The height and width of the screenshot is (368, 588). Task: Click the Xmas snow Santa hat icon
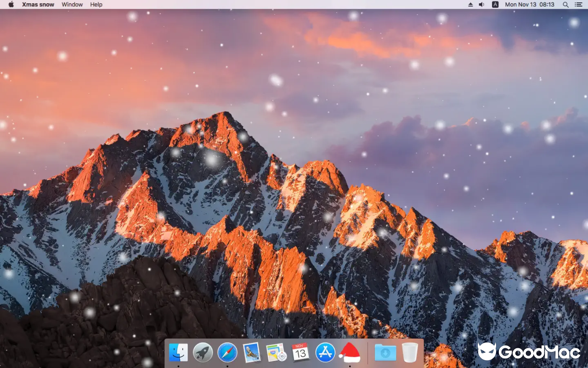pyautogui.click(x=350, y=352)
